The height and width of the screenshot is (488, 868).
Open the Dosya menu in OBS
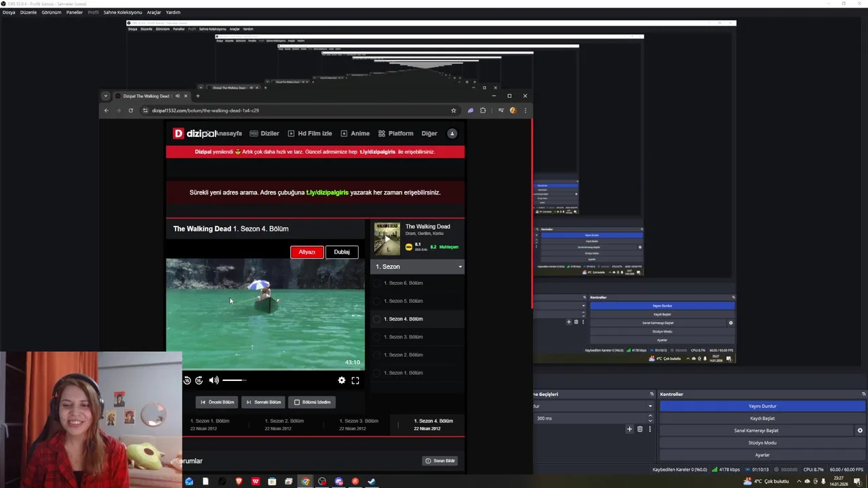tap(9, 12)
